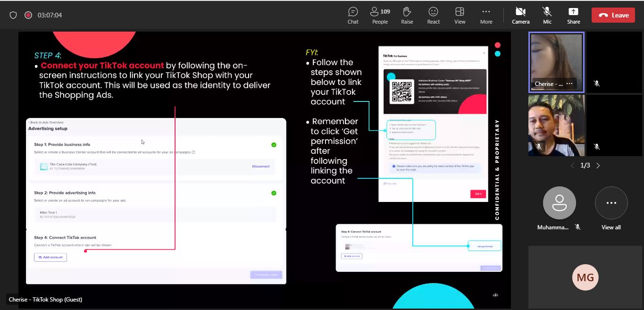Image resolution: width=644 pixels, height=310 pixels.
Task: Click the Get permission button
Action: point(485,246)
